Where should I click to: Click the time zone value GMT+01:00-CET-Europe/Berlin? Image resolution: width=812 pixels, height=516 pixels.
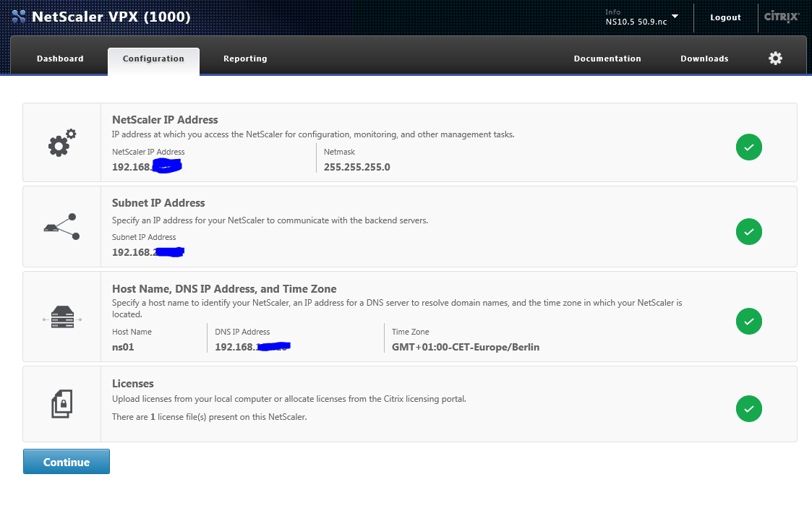coord(466,348)
